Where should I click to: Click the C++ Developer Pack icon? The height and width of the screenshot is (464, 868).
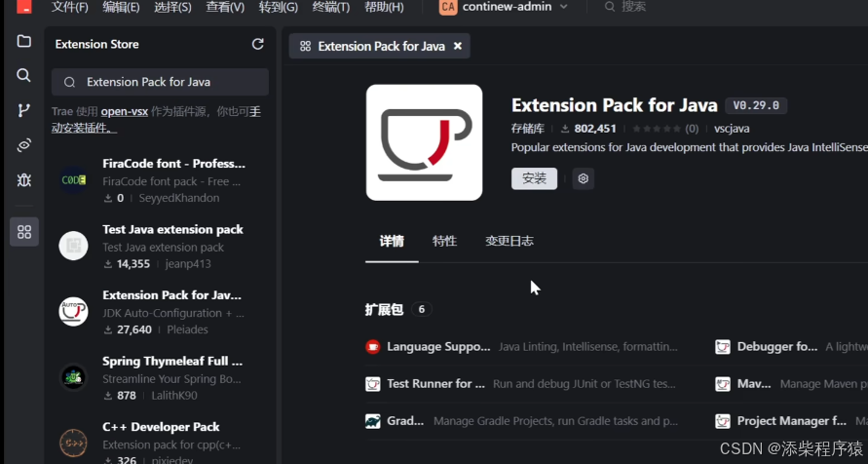click(73, 443)
